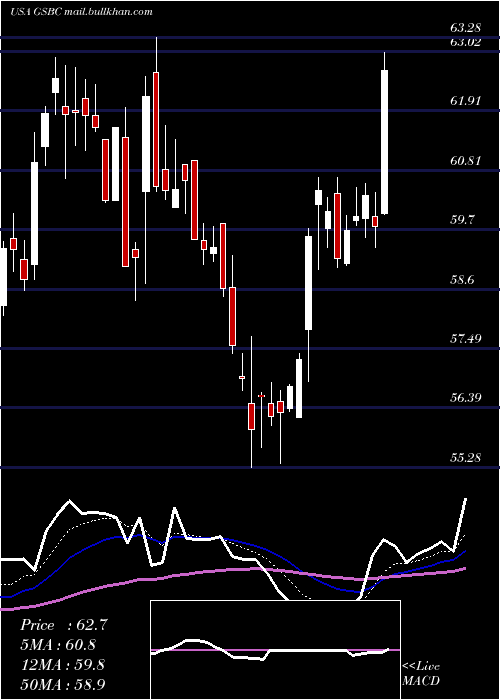Screen dimensions: 500x700
Task: Click the 61.91 price axis label
Action: (465, 101)
